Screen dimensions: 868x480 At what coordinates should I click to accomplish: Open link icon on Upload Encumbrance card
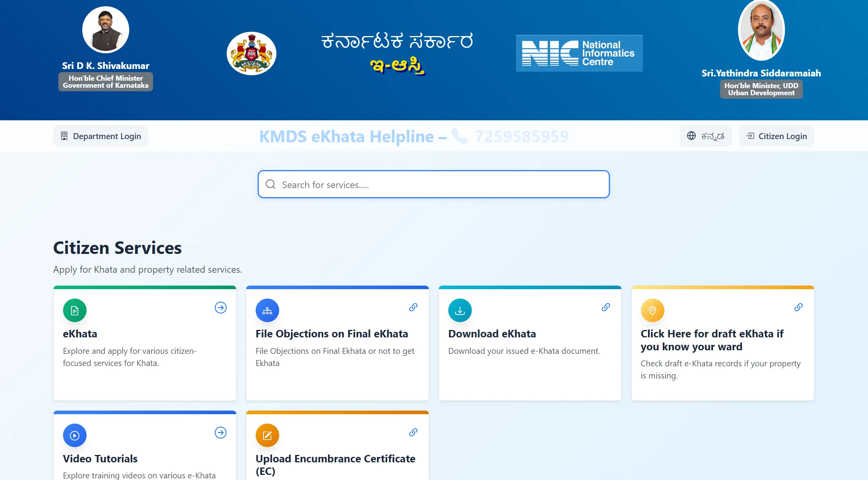[x=413, y=432]
